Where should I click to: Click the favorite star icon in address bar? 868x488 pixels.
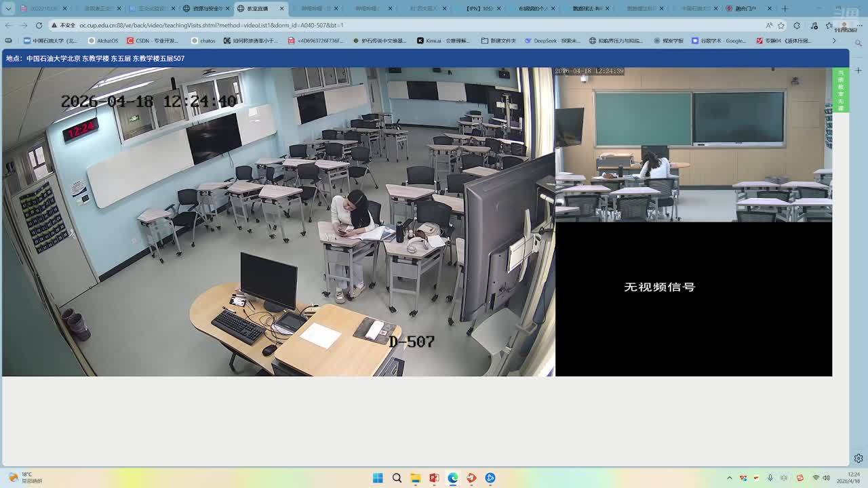pyautogui.click(x=781, y=25)
